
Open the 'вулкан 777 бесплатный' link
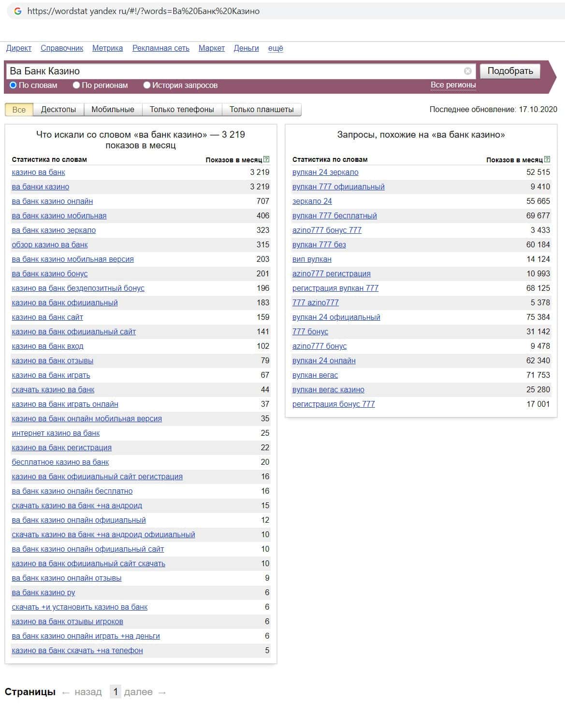[x=334, y=216]
